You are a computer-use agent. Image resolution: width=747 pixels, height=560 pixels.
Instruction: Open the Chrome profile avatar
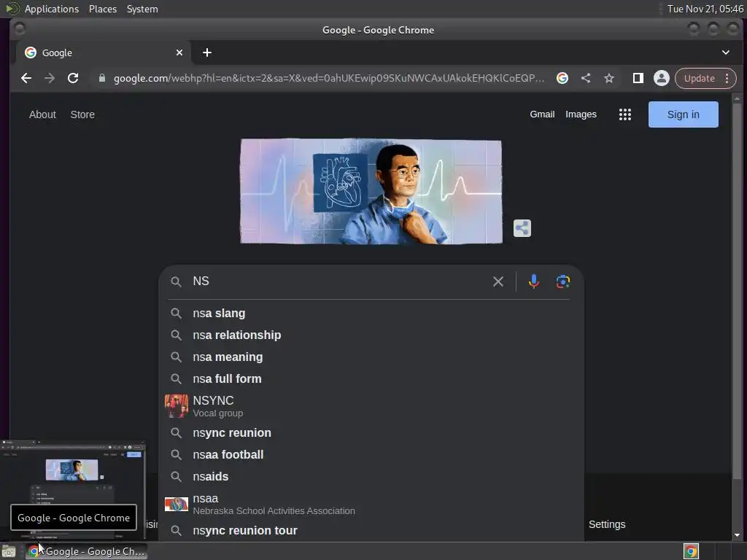tap(661, 78)
